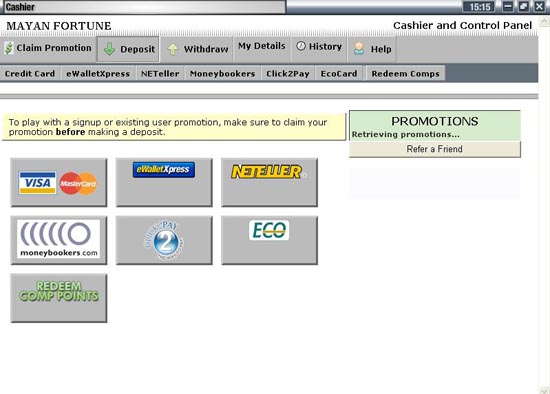The height and width of the screenshot is (394, 550).
Task: Pick the NETELLER logo payment option
Action: (x=269, y=182)
